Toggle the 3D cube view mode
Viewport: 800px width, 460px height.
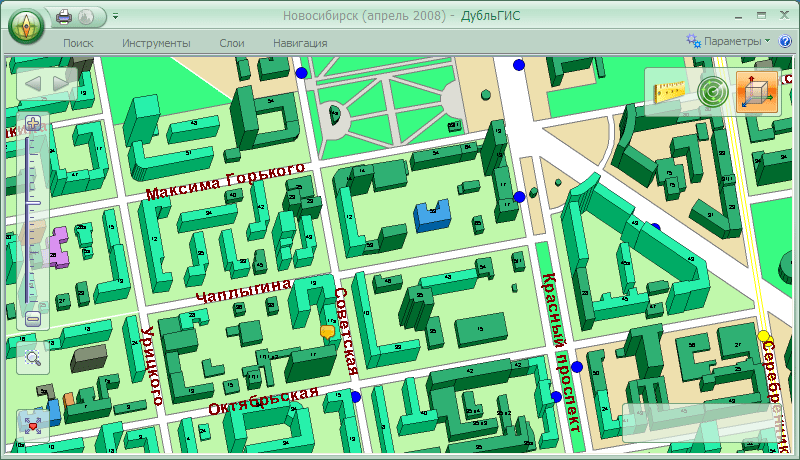[x=757, y=92]
